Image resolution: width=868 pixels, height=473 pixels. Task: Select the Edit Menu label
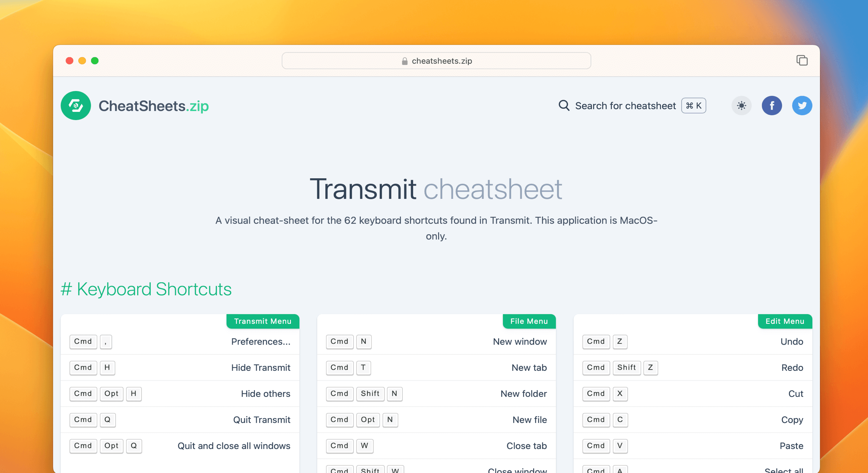[785, 321]
